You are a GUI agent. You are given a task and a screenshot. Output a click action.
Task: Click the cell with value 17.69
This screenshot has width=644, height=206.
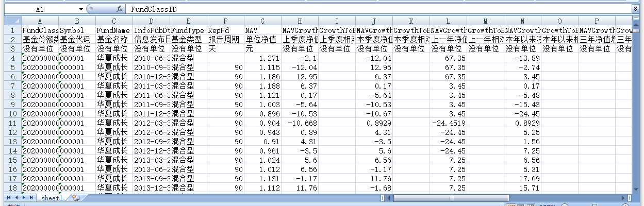point(523,179)
